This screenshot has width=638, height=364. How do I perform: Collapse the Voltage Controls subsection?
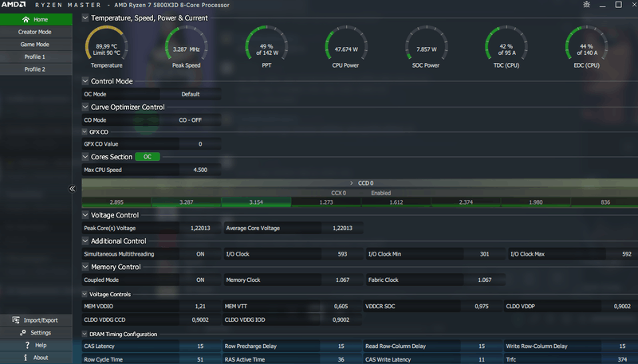point(85,294)
